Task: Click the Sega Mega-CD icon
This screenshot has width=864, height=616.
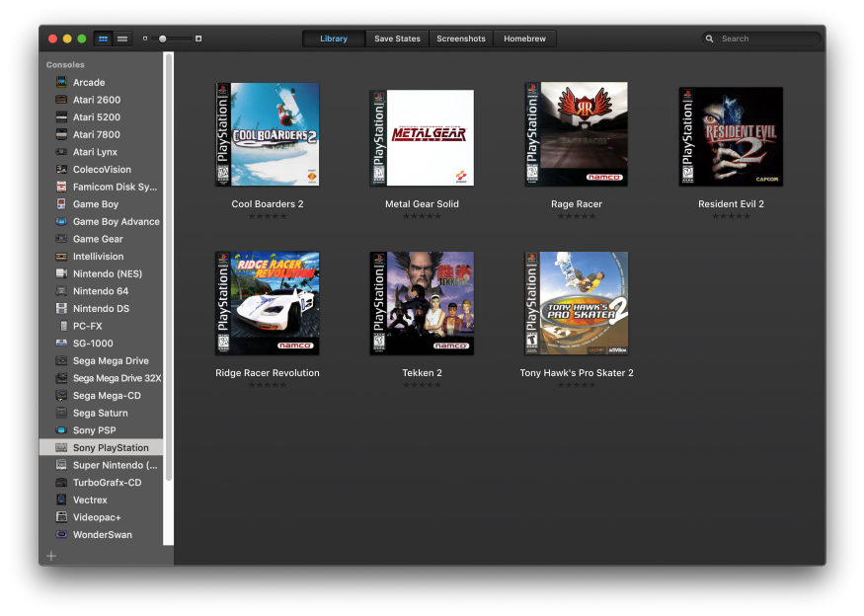Action: tap(61, 396)
